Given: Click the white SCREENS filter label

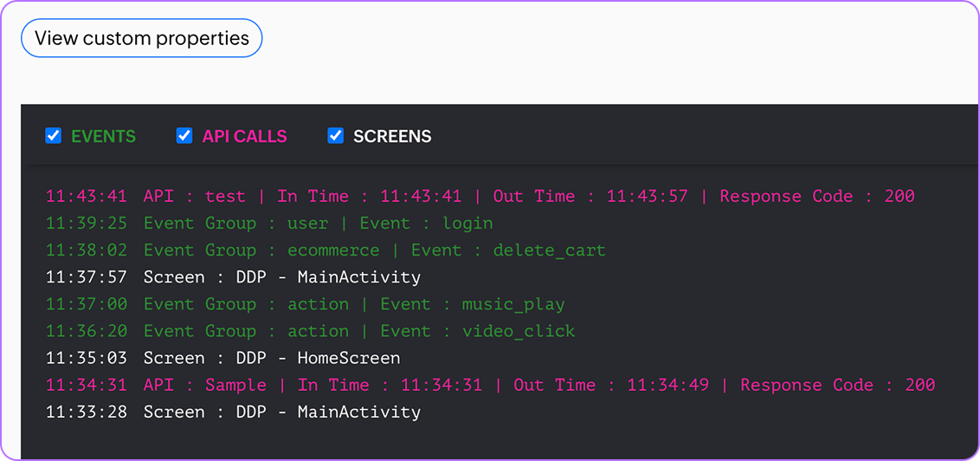Looking at the screenshot, I should click(x=392, y=136).
